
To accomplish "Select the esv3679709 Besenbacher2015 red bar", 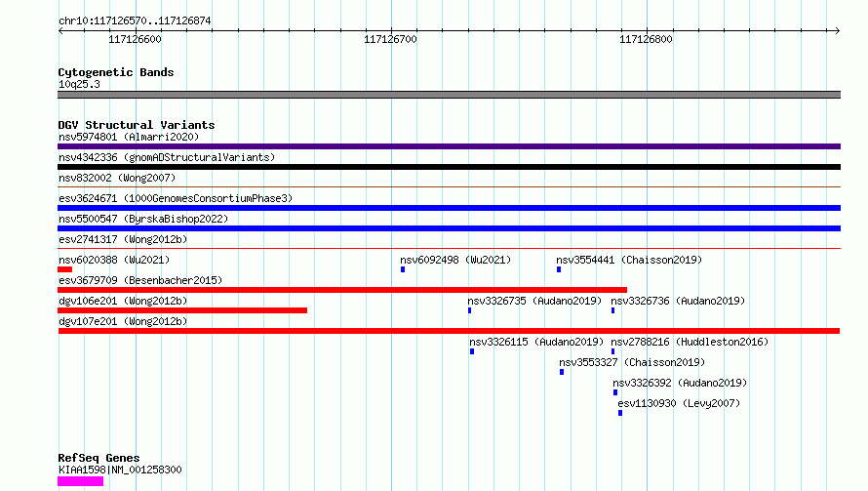I will click(342, 290).
